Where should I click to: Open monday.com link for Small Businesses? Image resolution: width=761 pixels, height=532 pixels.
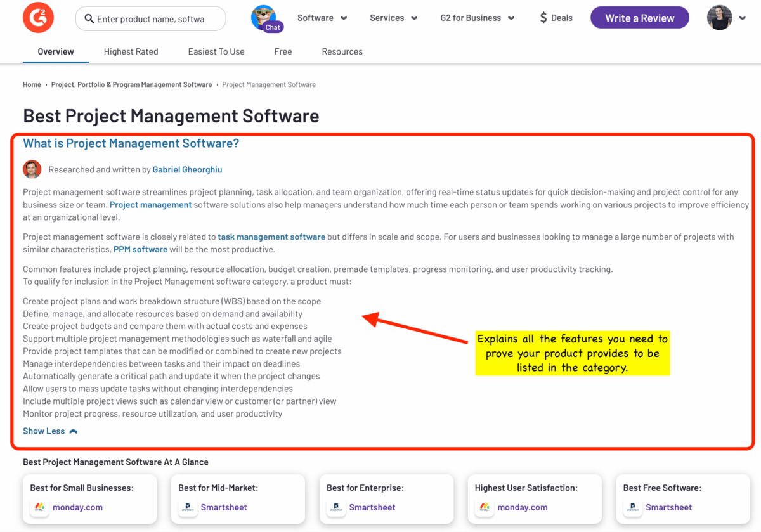pyautogui.click(x=77, y=507)
